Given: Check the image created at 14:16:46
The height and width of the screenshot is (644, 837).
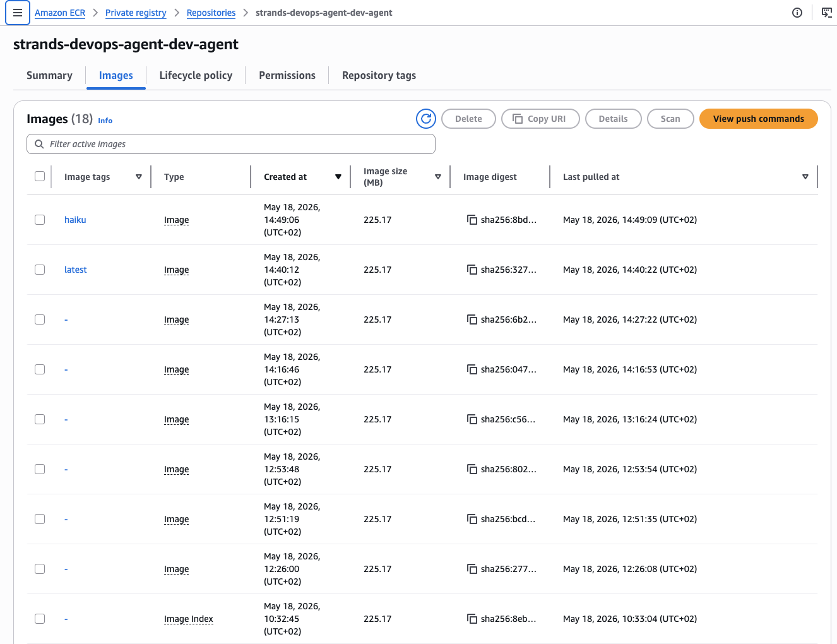Looking at the screenshot, I should point(40,369).
